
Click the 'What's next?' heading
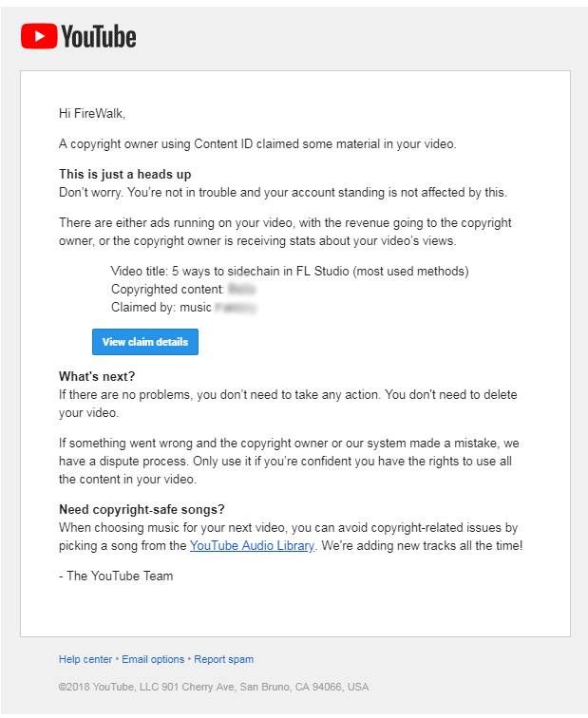pos(97,376)
